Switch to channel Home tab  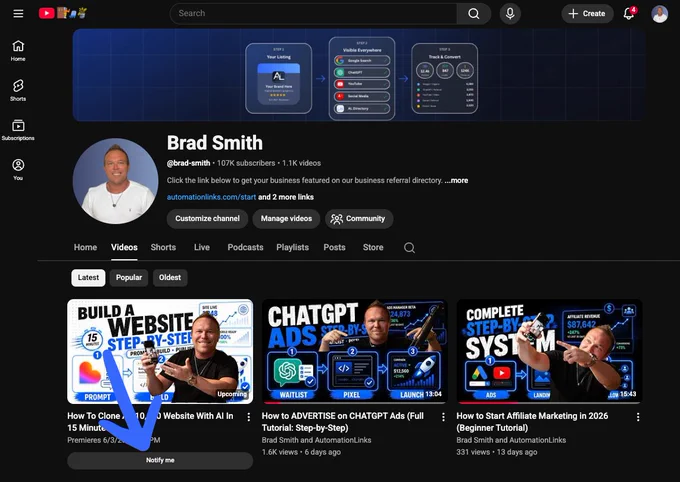coord(85,247)
